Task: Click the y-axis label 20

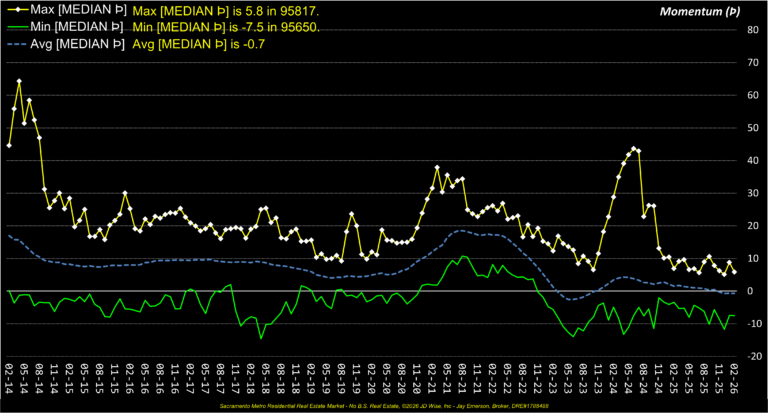Action: tap(753, 226)
